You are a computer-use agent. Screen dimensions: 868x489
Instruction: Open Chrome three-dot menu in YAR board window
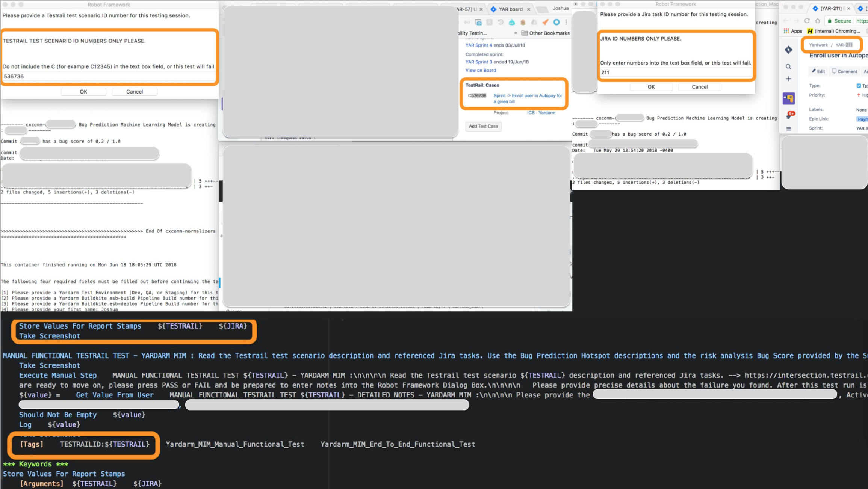(x=566, y=22)
